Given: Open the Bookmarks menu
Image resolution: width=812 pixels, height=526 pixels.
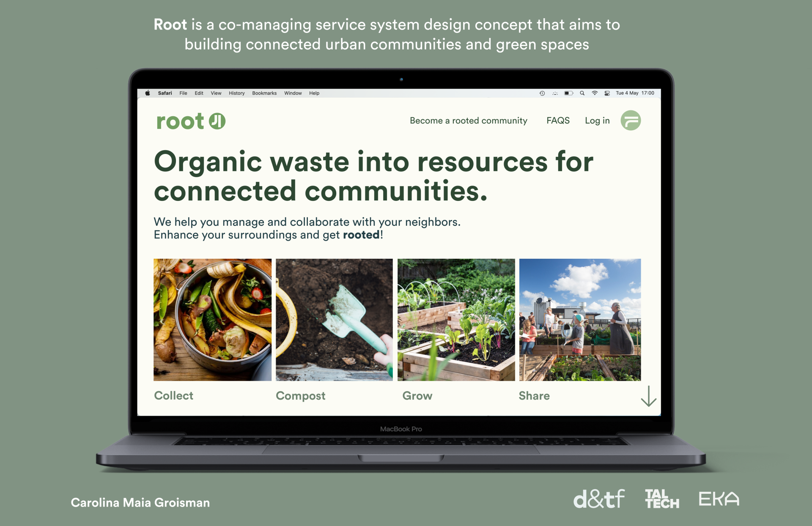Looking at the screenshot, I should click(264, 93).
